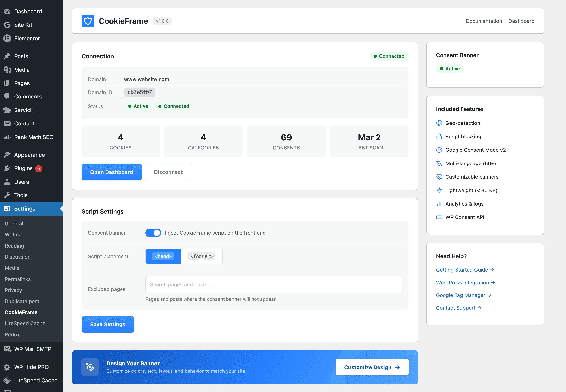Click the v1.0.0 version badge
The height and width of the screenshot is (392, 566).
162,21
